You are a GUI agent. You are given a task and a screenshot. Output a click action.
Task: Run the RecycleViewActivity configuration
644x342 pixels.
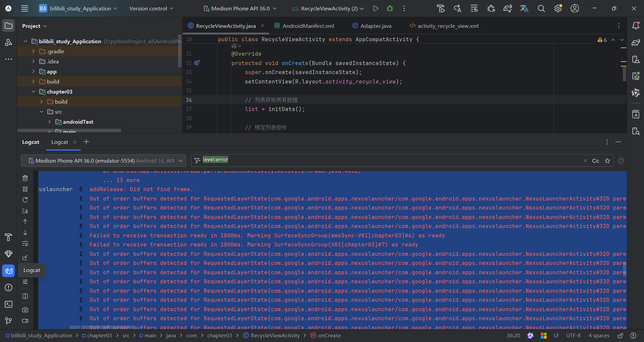[376, 8]
